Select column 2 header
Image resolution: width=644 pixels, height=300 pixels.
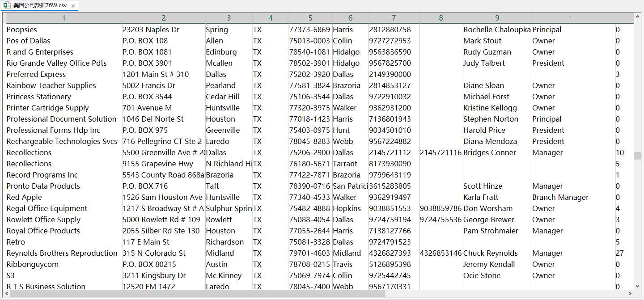click(x=164, y=18)
